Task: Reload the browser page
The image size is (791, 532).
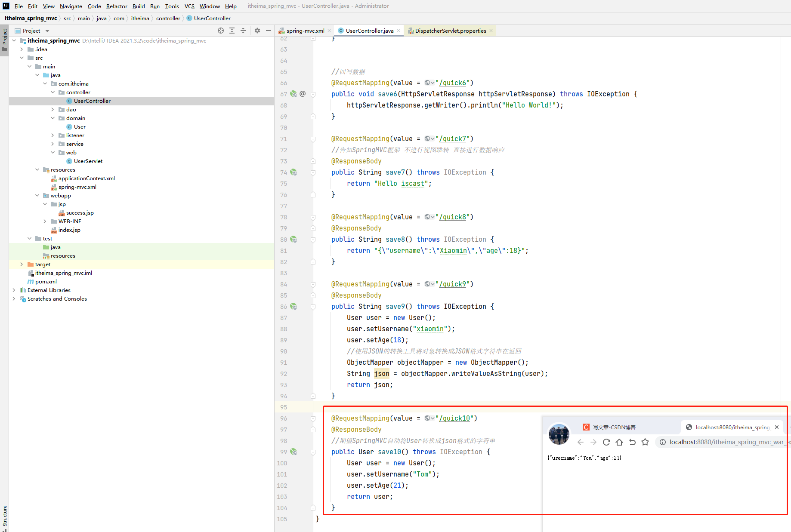Action: coord(606,442)
